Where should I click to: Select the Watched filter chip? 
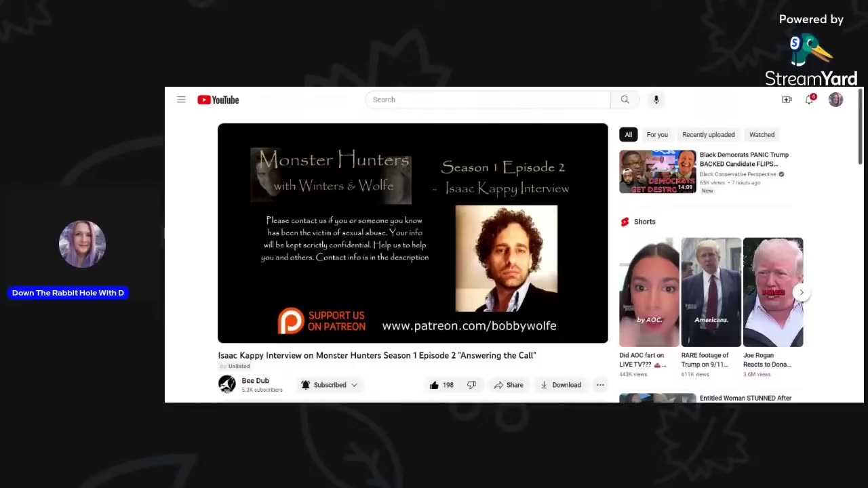tap(762, 134)
